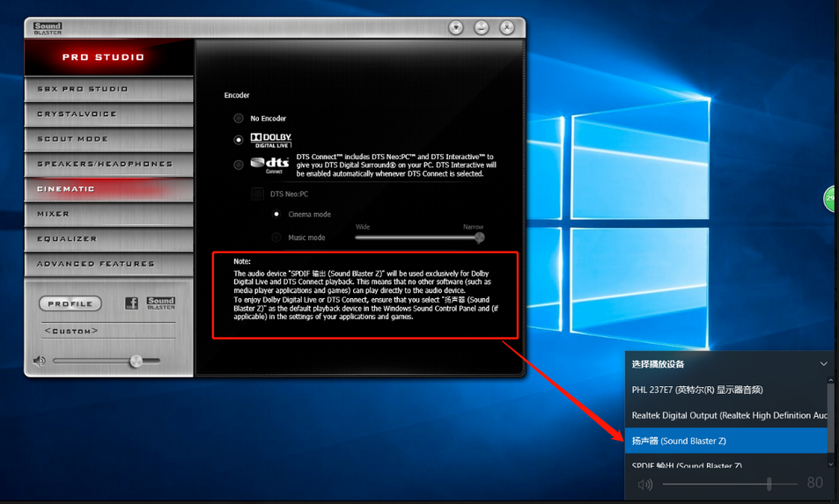Select Realtek Digital Output device
This screenshot has width=839, height=504.
pos(726,415)
